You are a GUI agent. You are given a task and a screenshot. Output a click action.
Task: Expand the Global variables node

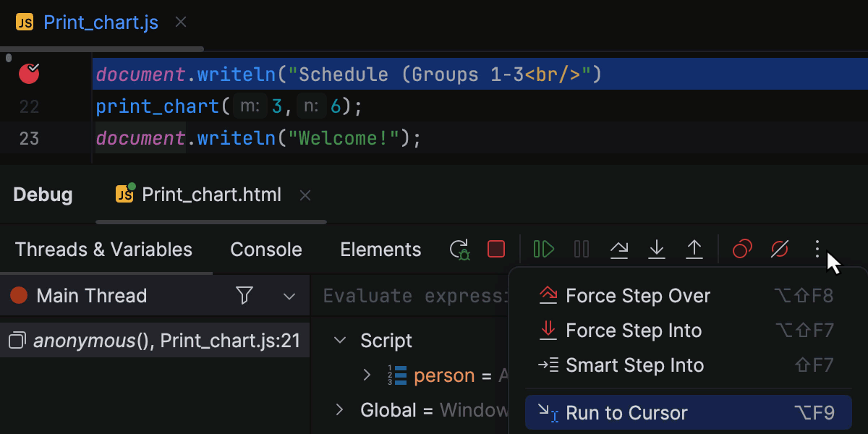point(340,410)
